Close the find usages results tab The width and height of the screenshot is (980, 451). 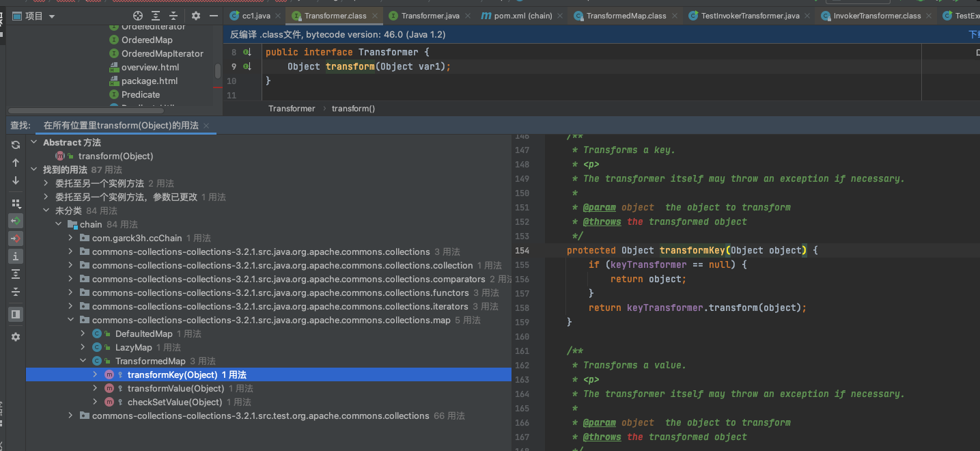(x=207, y=126)
